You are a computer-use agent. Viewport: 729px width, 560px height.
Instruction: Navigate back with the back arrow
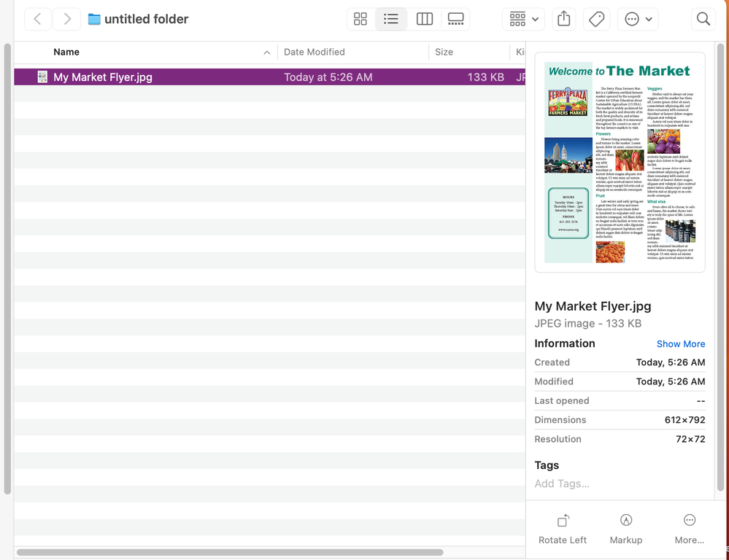coord(37,19)
